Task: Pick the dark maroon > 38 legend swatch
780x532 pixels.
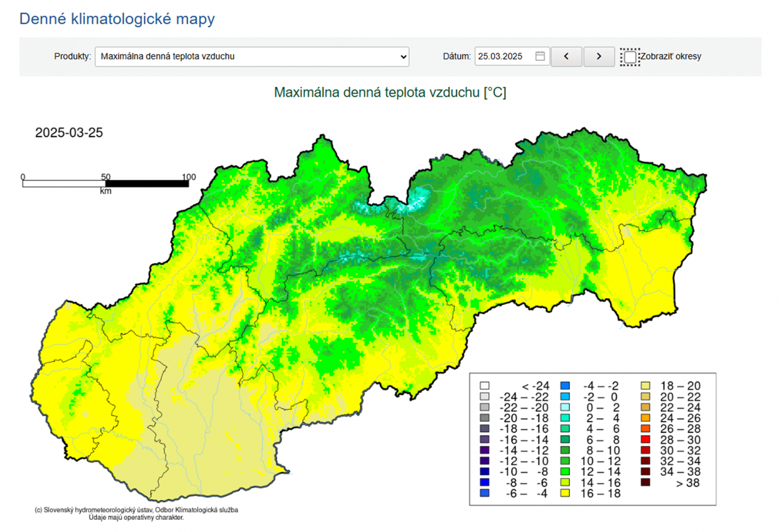Action: click(645, 482)
